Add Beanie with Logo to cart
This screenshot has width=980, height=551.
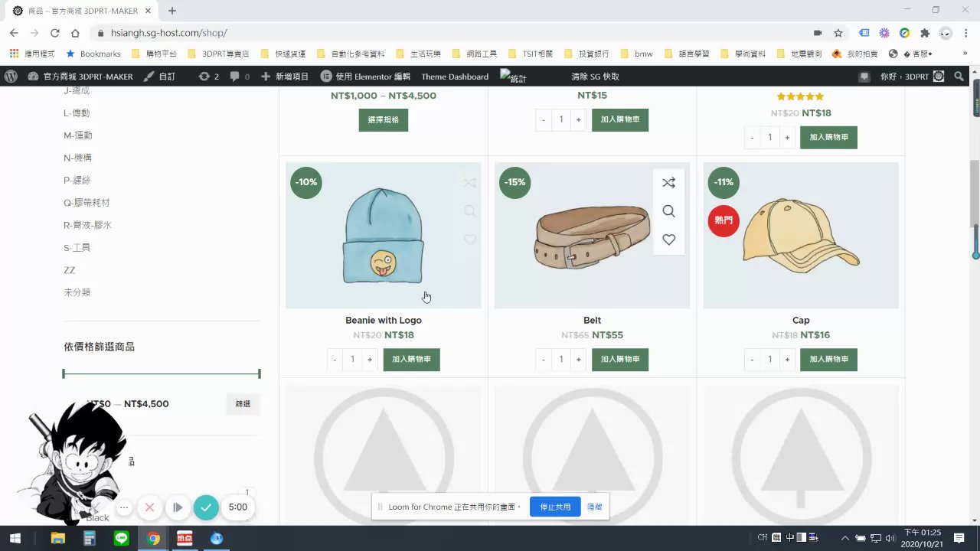(x=412, y=360)
